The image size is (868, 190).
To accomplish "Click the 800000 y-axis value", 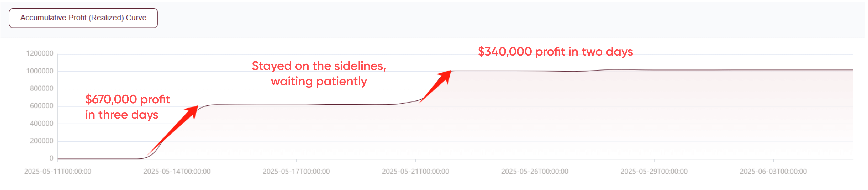I will tap(41, 89).
